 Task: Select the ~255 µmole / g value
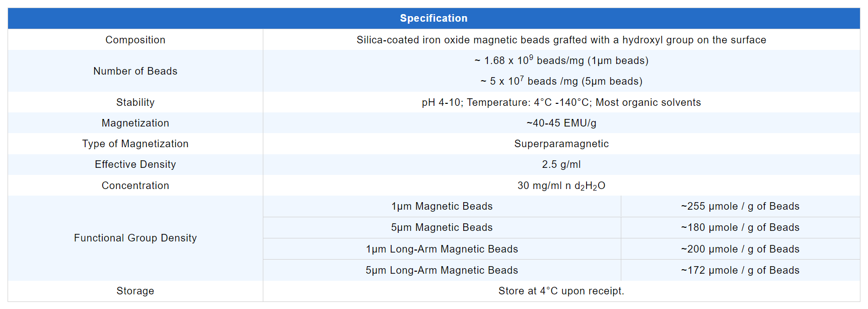[740, 206]
